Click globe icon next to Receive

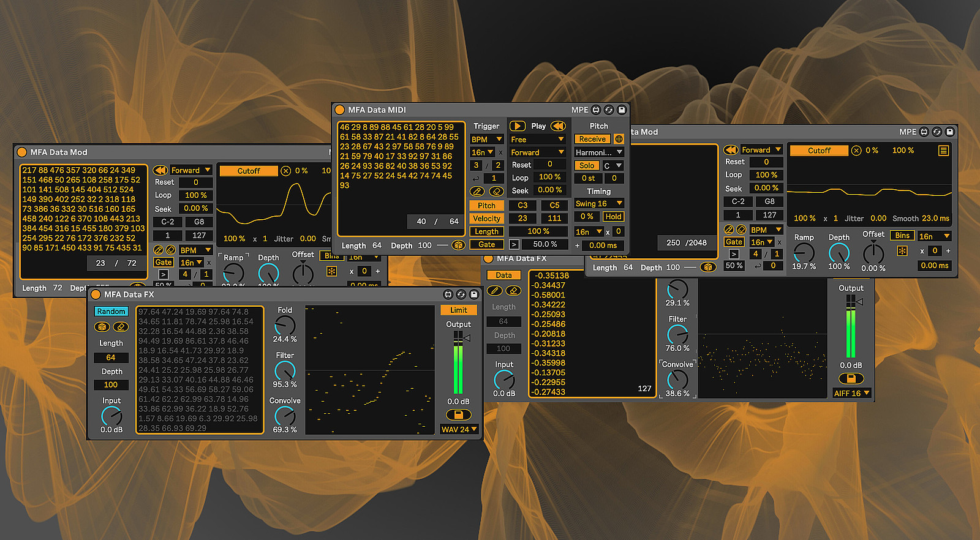click(x=619, y=140)
